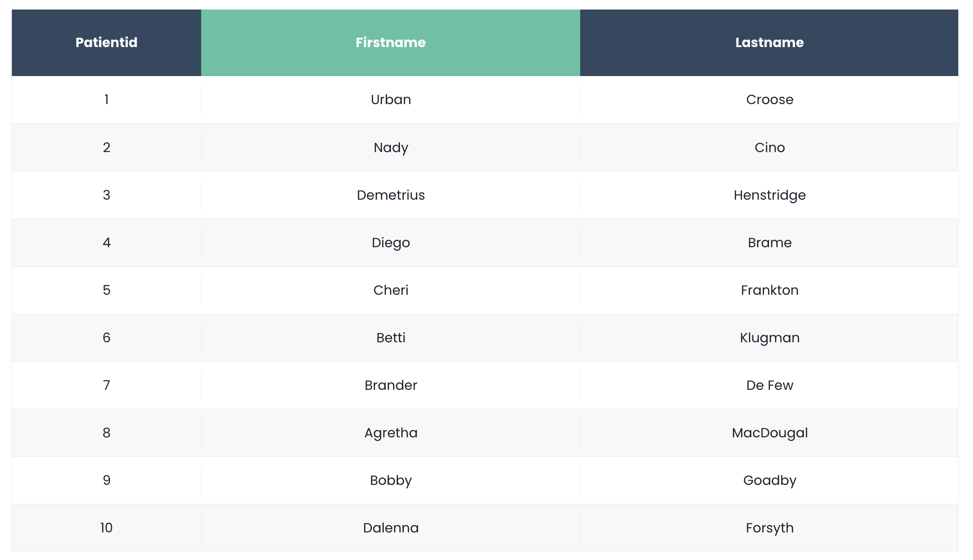Click the Betti cell

[390, 338]
